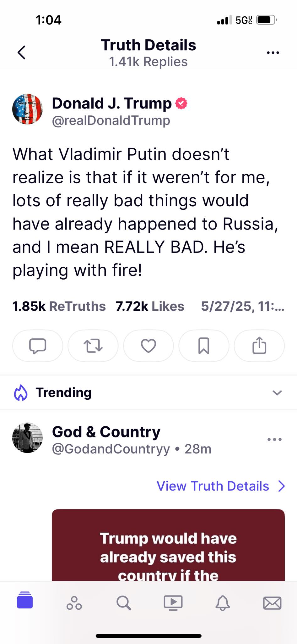This screenshot has height=644, width=297.
Task: Open the God & Country post options menu
Action: click(274, 439)
